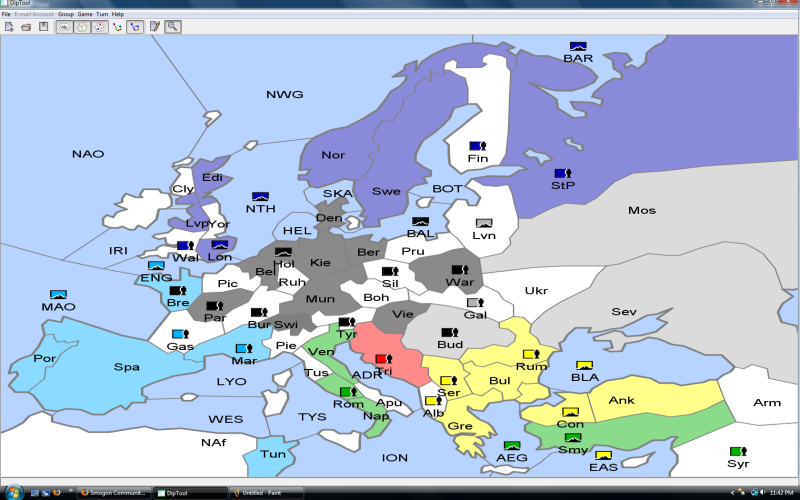Select the magnifying glass zoom tool
Viewport: 800px width, 500px height.
coord(173,26)
